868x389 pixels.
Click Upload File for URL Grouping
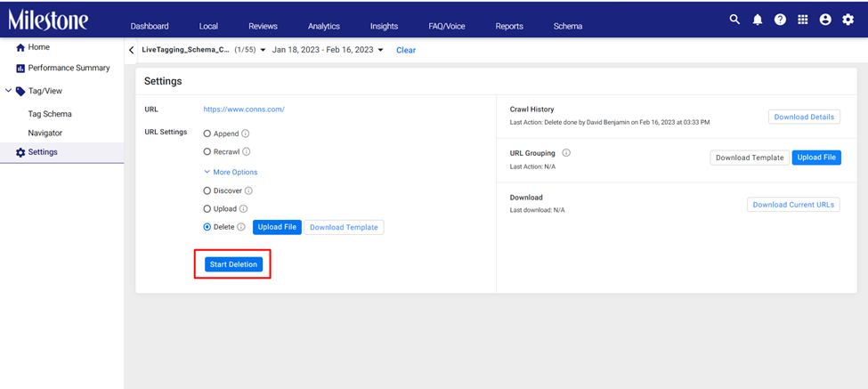point(816,158)
